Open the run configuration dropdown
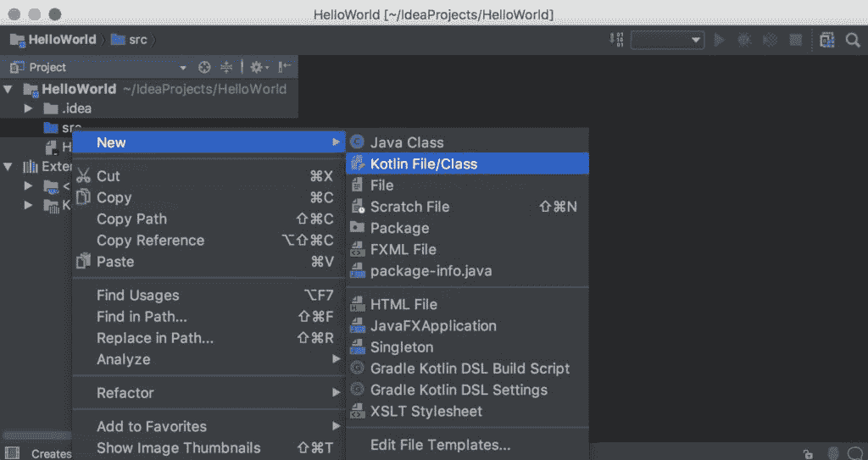The image size is (868, 460). coord(667,40)
